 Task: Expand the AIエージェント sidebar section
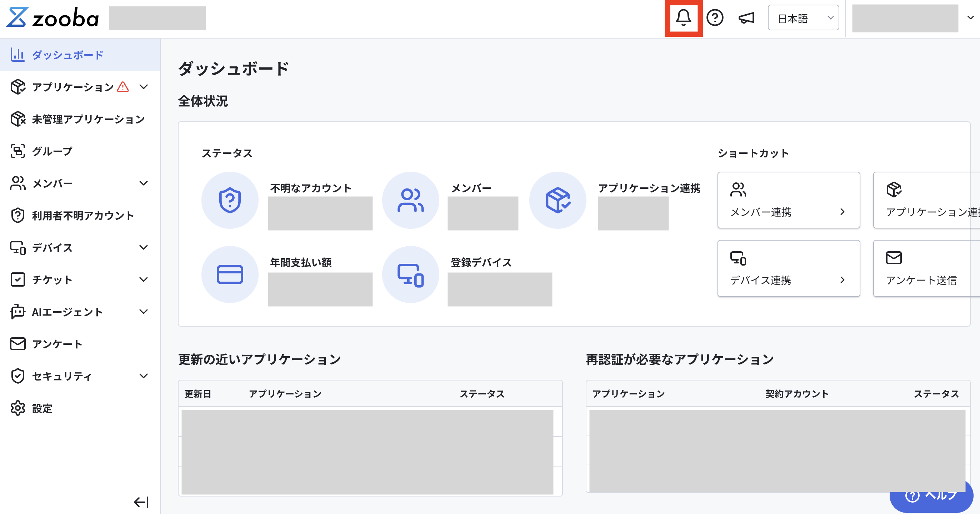144,312
